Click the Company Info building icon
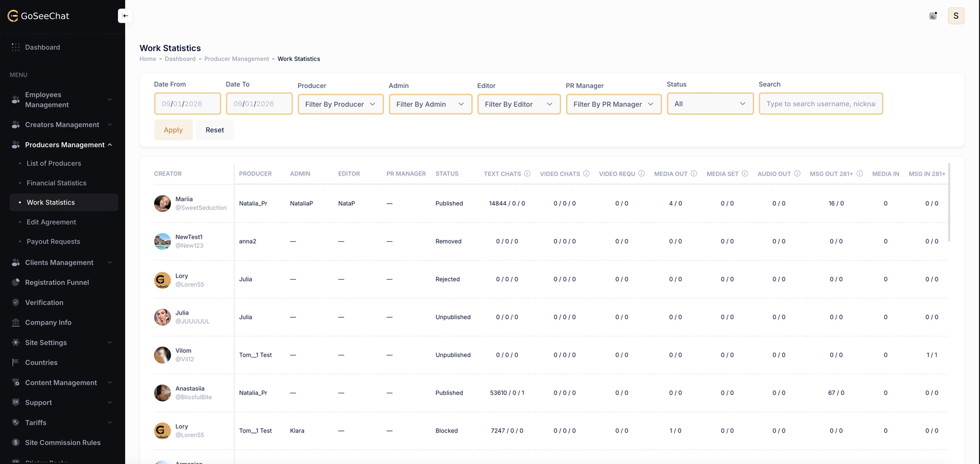Screen dimensions: 980x464 pos(16,322)
